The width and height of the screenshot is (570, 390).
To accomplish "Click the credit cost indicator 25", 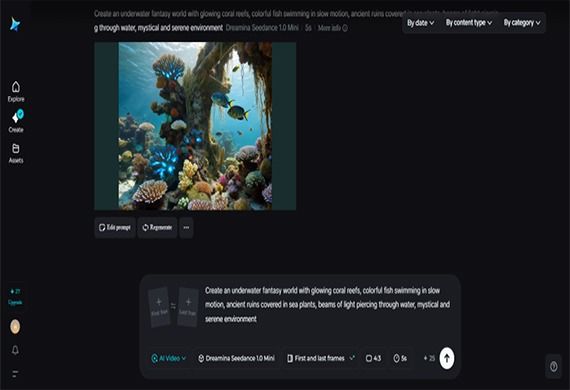I will tap(429, 358).
